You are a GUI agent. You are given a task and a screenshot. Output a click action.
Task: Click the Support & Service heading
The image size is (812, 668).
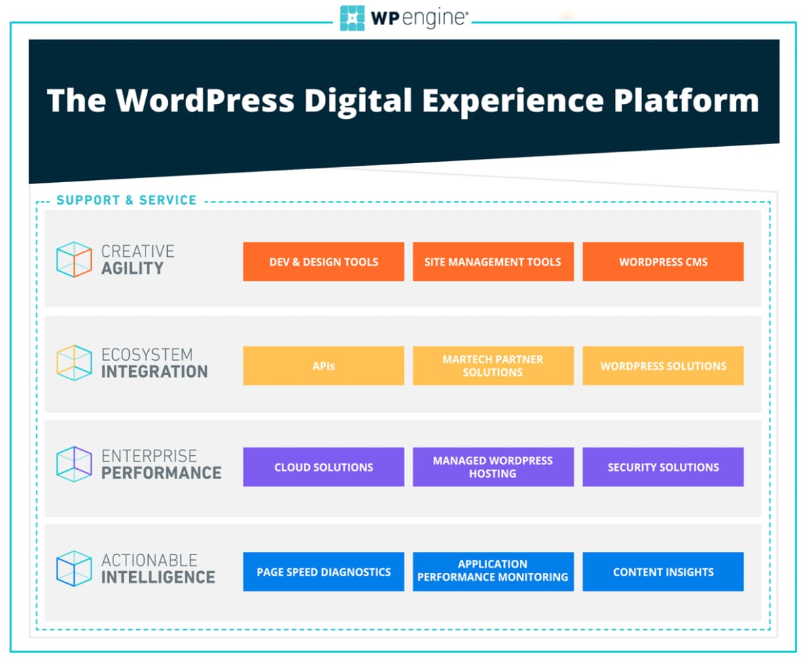point(126,200)
